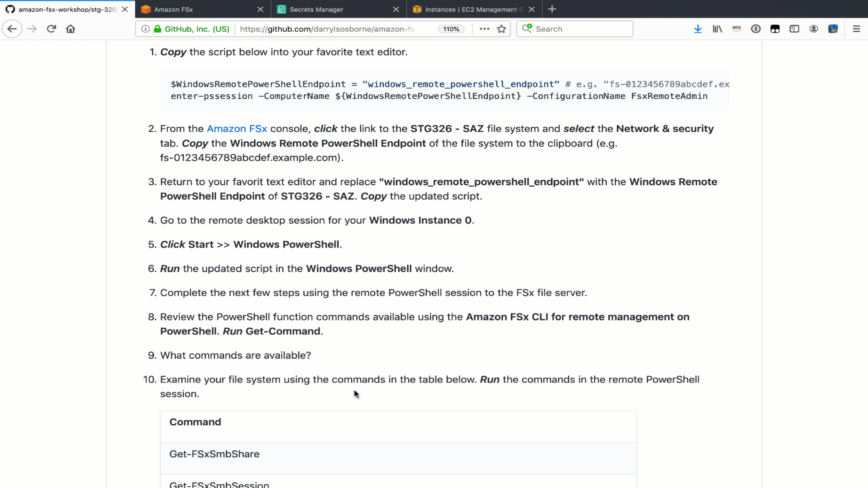Image resolution: width=868 pixels, height=488 pixels.
Task: Open the 1Password extension icon
Action: [756, 29]
